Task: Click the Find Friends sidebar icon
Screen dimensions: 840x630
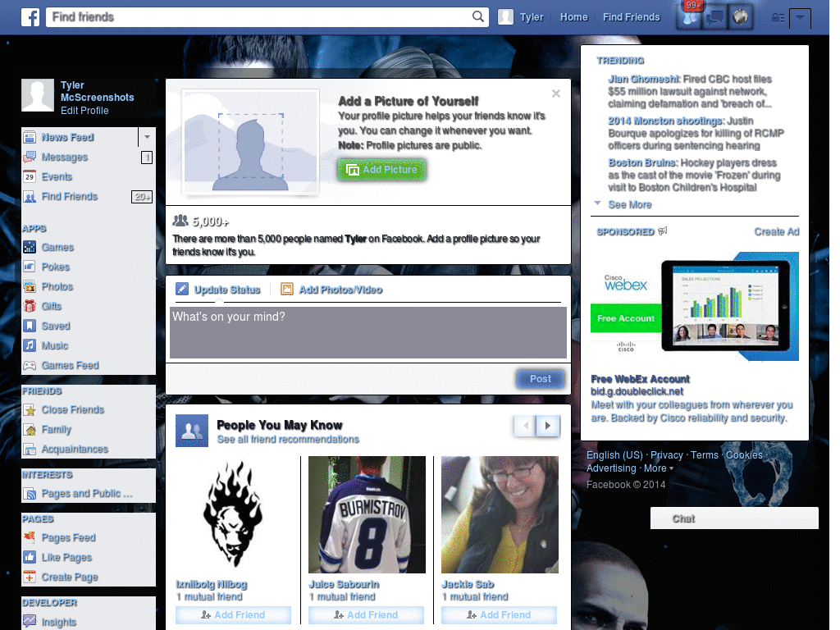Action: [30, 197]
